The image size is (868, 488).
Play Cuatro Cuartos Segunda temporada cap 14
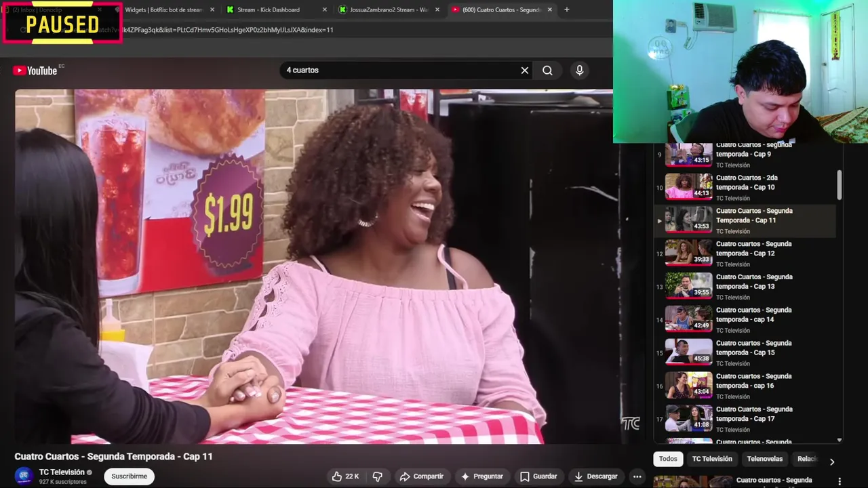pos(746,321)
